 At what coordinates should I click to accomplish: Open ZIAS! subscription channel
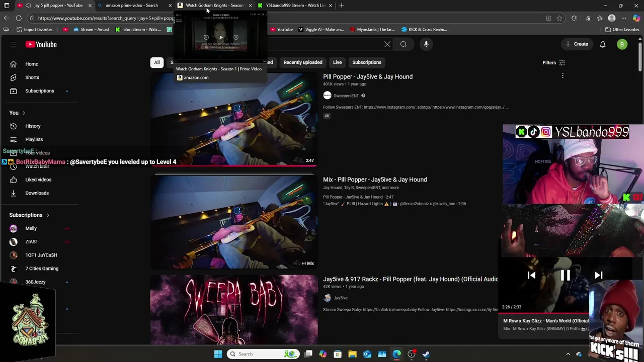coord(31,242)
